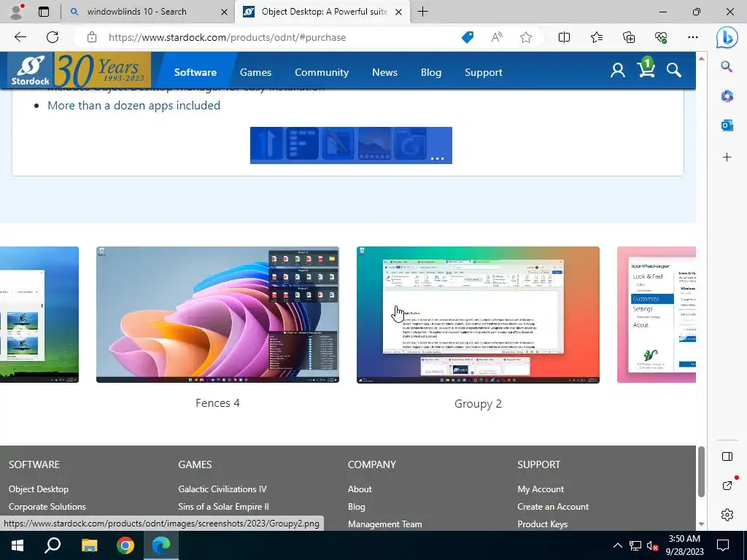Open the Microsoft 365 sidebar icon
The image size is (747, 560).
pyautogui.click(x=727, y=96)
